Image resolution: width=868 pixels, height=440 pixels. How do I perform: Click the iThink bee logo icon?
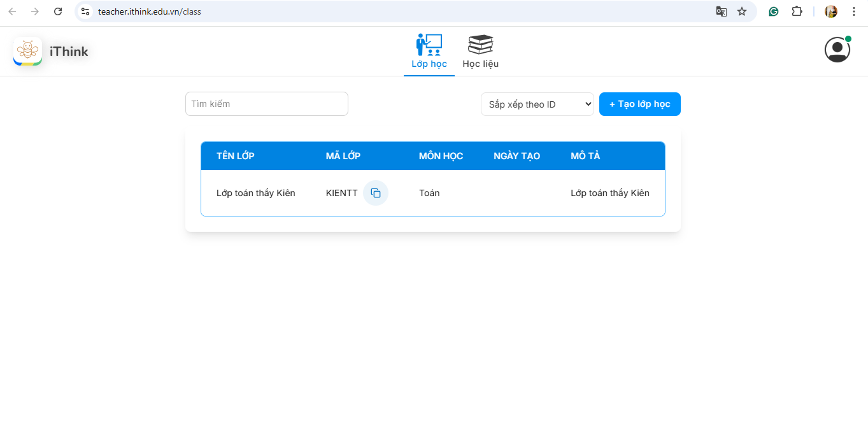coord(27,52)
